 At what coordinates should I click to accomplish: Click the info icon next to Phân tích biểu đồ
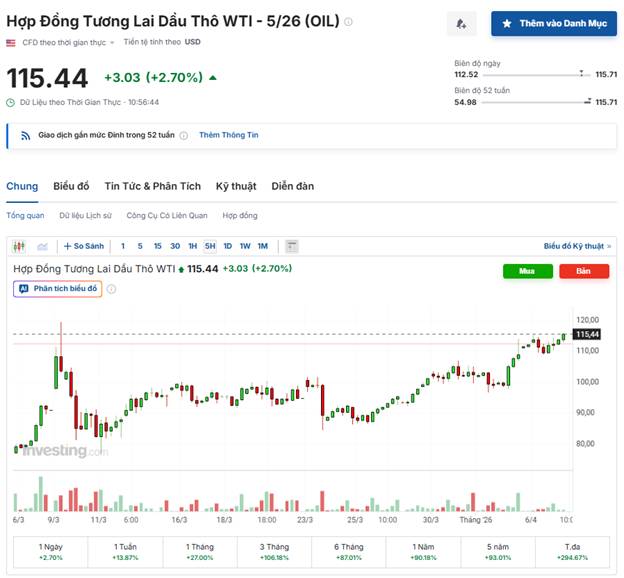click(111, 289)
